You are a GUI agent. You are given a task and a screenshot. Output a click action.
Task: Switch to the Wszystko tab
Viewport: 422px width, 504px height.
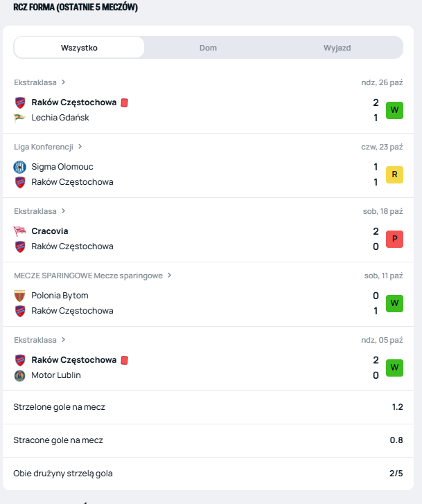pyautogui.click(x=79, y=48)
